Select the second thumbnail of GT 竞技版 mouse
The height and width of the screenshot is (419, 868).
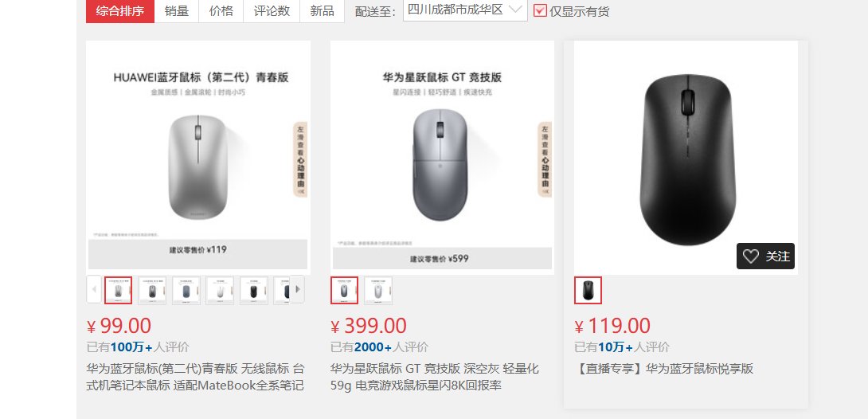[x=378, y=291]
